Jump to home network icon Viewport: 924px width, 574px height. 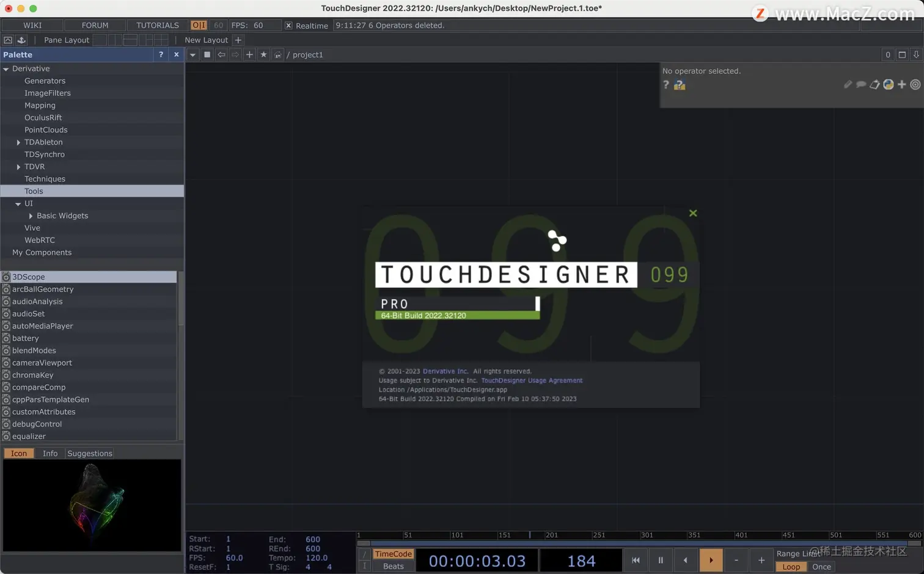click(x=278, y=54)
